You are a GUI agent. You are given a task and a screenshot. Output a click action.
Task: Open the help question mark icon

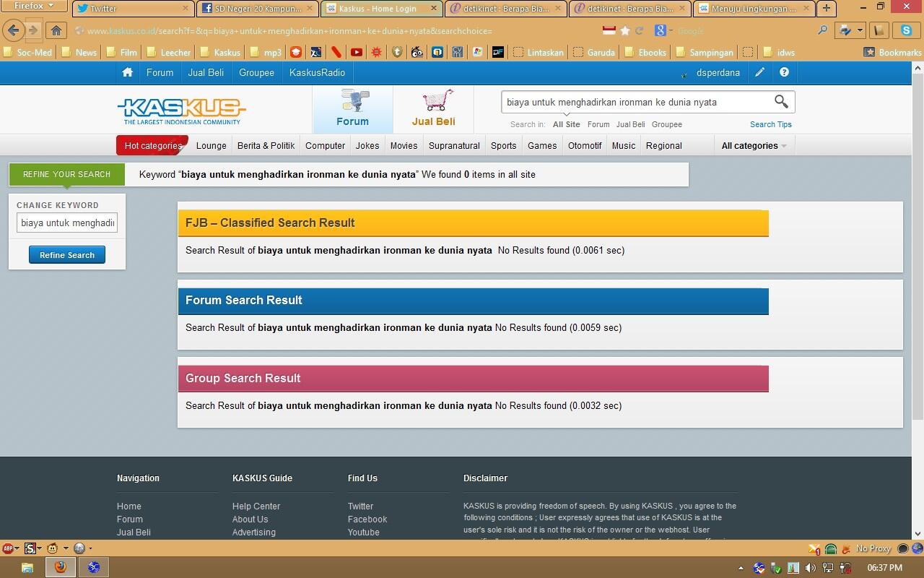(x=784, y=72)
